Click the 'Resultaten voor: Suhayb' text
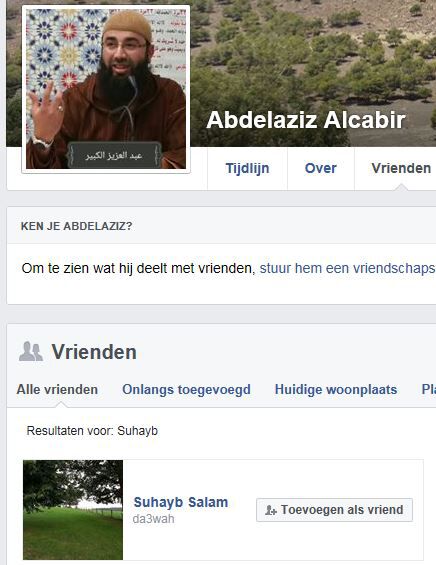The height and width of the screenshot is (565, 436). click(x=92, y=431)
